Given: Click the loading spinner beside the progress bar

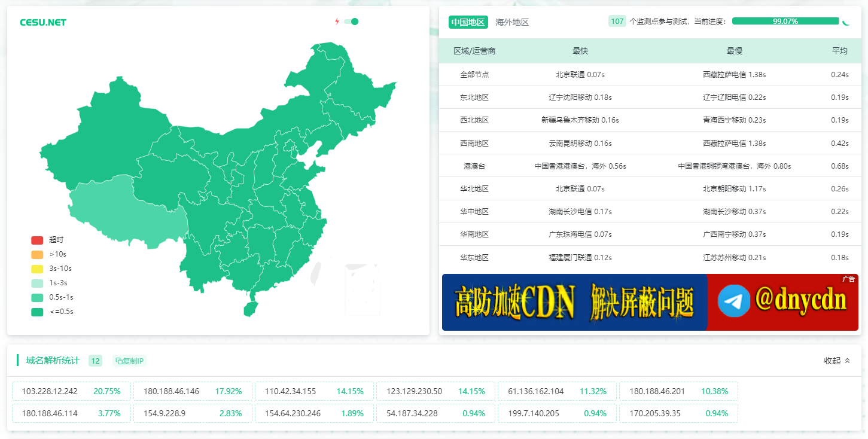Looking at the screenshot, I should coord(846,22).
